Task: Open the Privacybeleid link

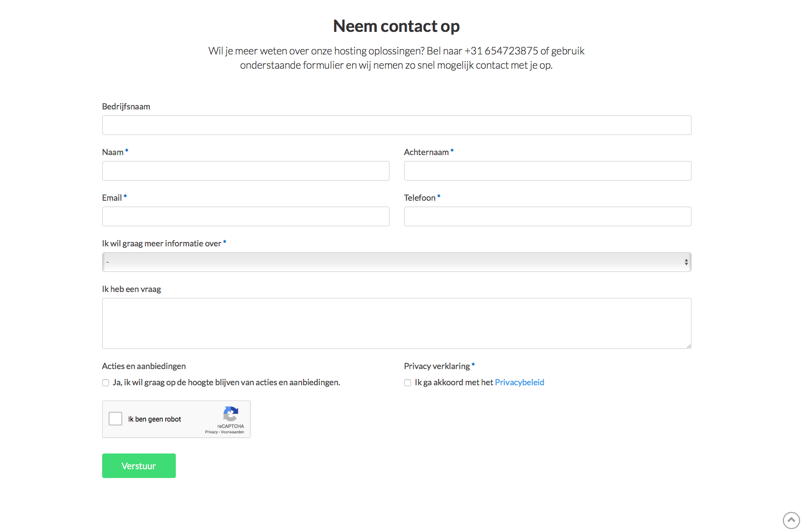Action: [x=520, y=382]
